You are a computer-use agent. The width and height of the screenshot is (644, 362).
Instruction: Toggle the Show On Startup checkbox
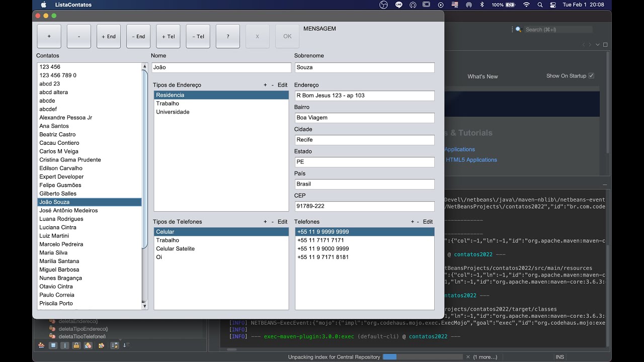591,76
